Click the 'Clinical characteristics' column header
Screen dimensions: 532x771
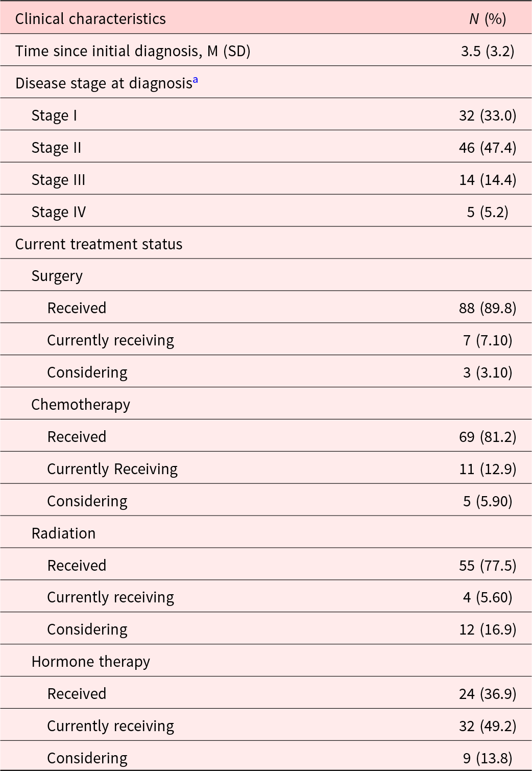[90, 19]
